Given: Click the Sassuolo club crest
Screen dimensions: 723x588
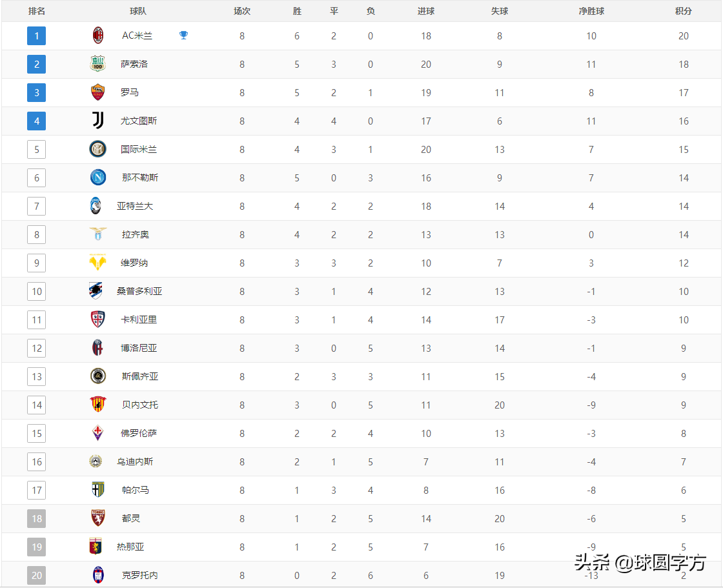Looking at the screenshot, I should pyautogui.click(x=97, y=64).
